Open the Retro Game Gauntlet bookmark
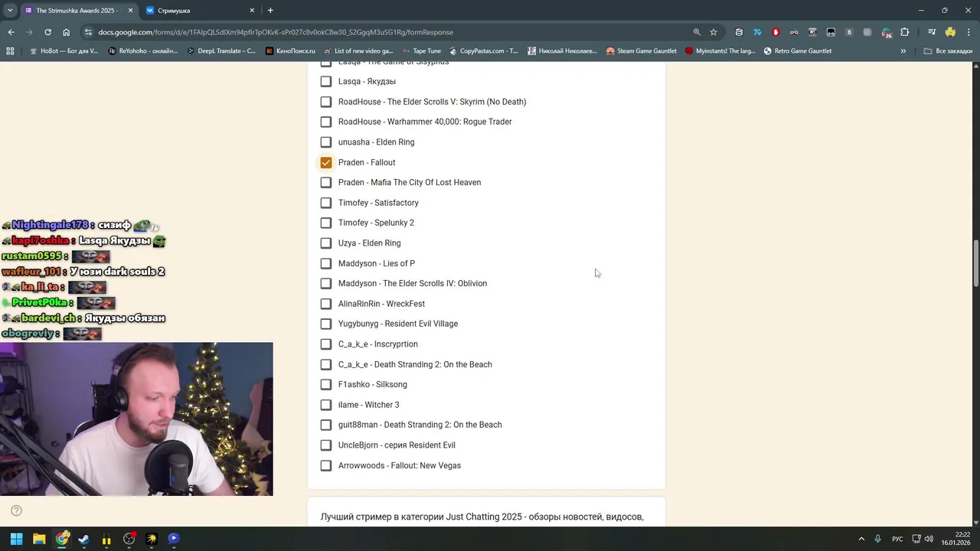The image size is (980, 551). coord(797,51)
